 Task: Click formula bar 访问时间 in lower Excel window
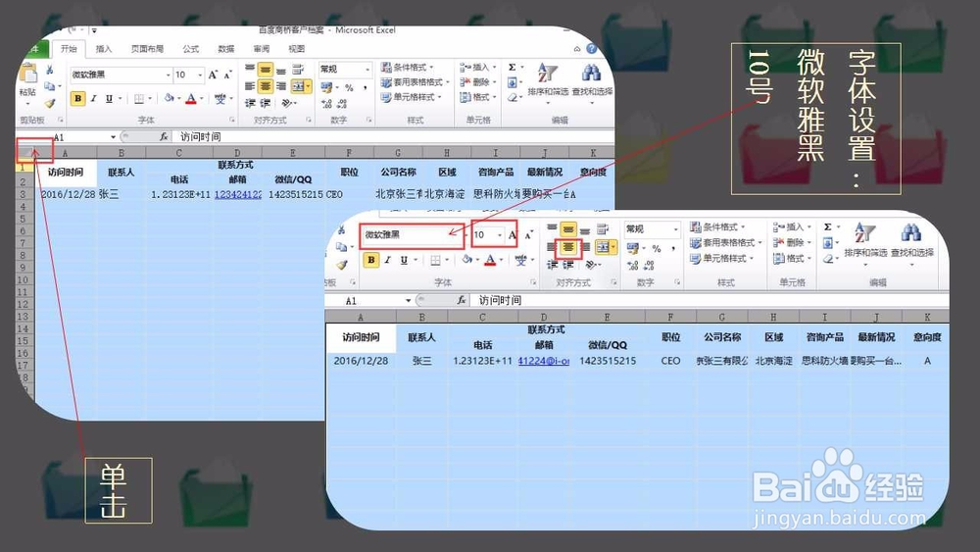[500, 300]
